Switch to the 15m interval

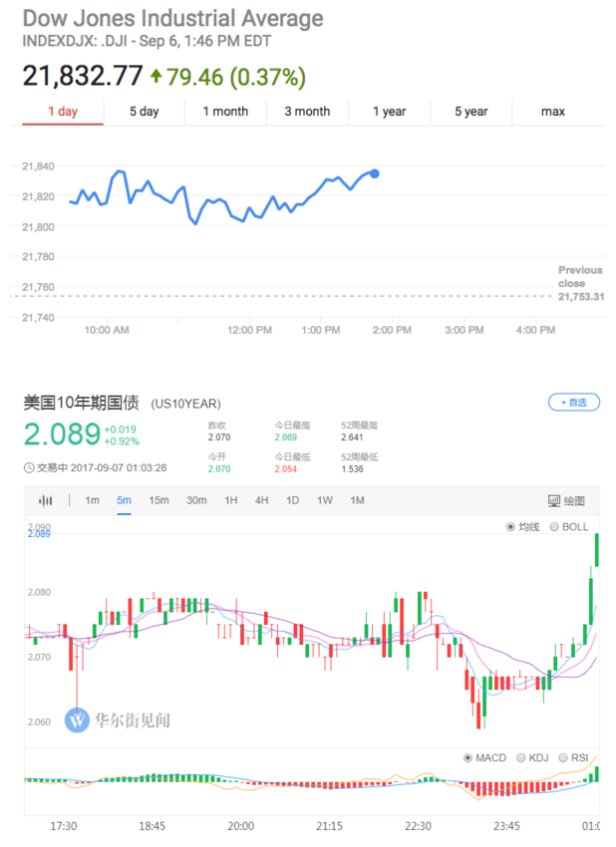[x=158, y=501]
